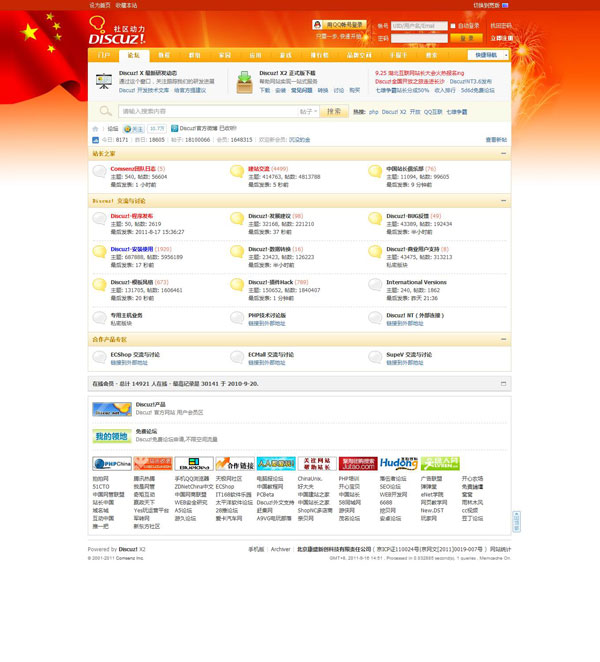The image size is (600, 662).
Task: Enable the auto-login checkbox
Action: [x=453, y=26]
